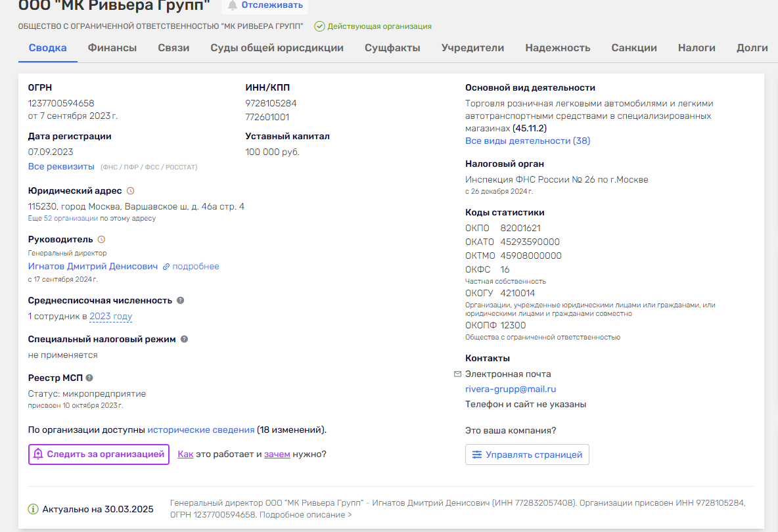
Task: Open the Долги tab
Action: pos(752,48)
